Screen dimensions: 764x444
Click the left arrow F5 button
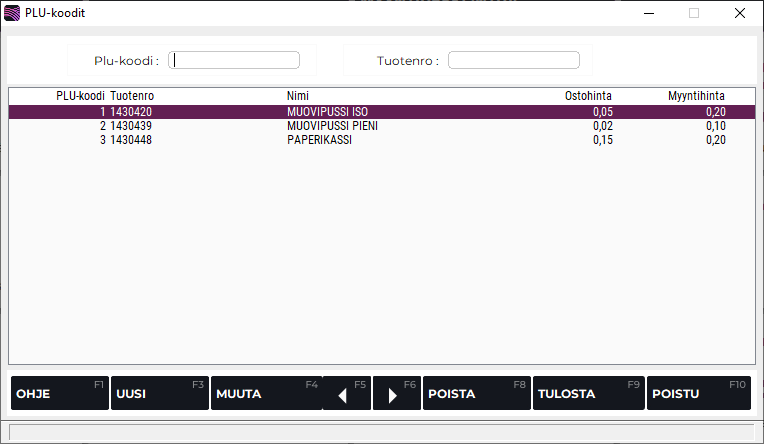[346, 393]
